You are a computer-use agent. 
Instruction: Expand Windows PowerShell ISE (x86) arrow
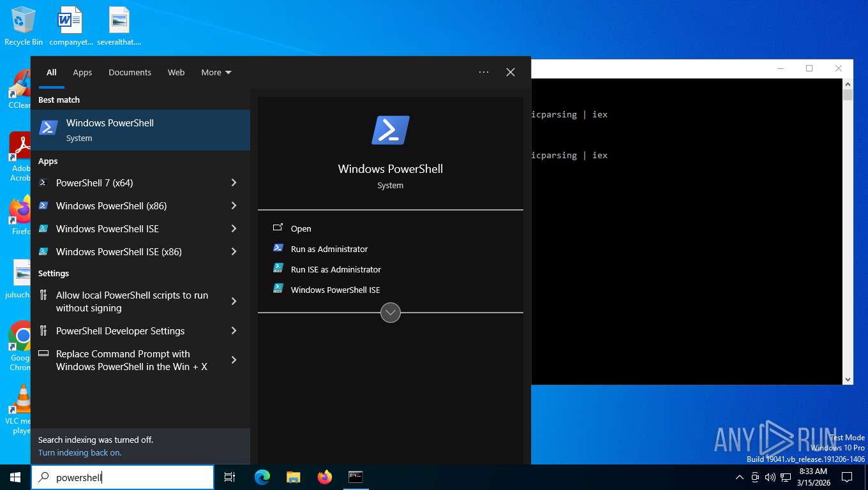[x=234, y=251]
